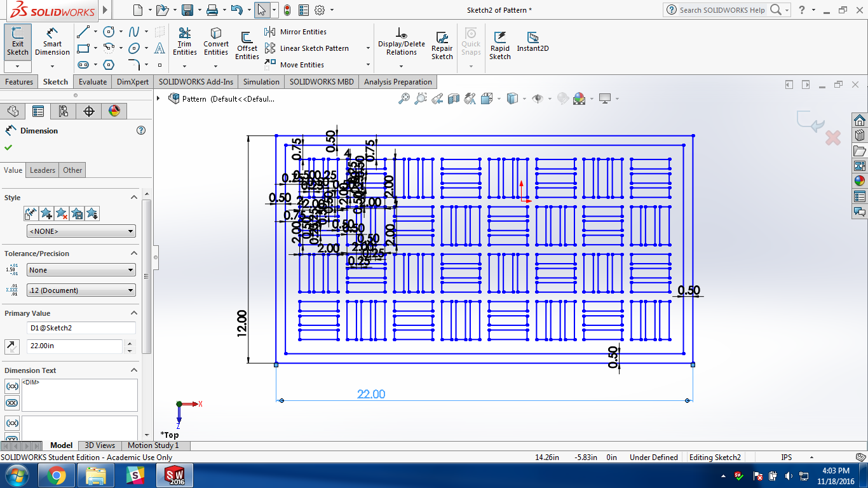Collapse the Tolerance/Precision section
The height and width of the screenshot is (488, 868).
click(134, 254)
